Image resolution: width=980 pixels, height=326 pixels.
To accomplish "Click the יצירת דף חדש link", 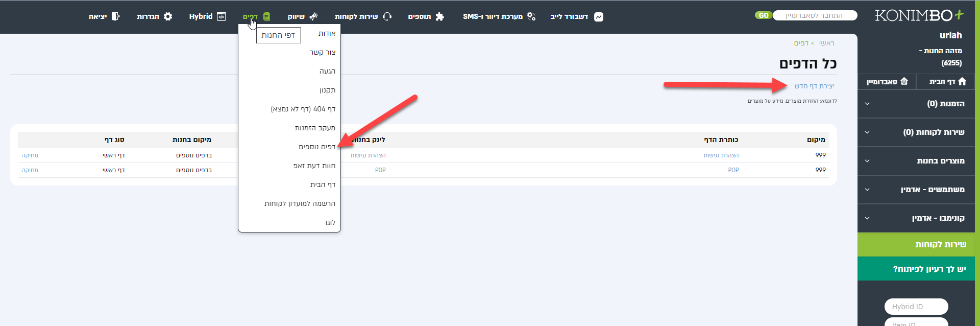I will tap(814, 86).
